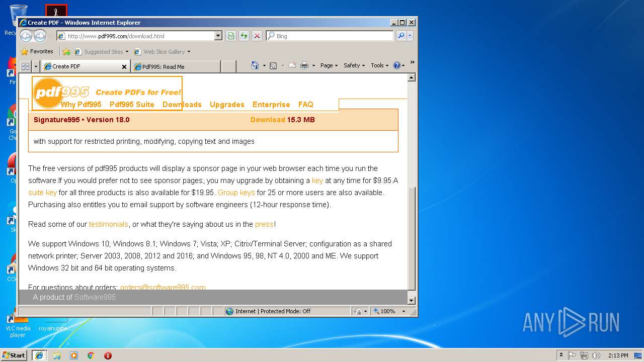Viewport: 644px width, 362px height.
Task: Open the press link
Action: point(264,224)
